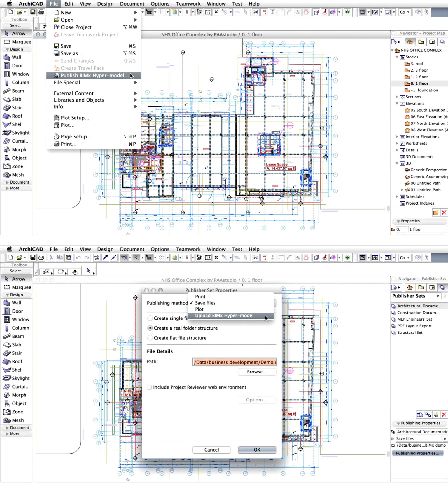Screen dimensions: 448x484
Task: Open the Publisher Sets header arrow menu
Action: (438, 296)
